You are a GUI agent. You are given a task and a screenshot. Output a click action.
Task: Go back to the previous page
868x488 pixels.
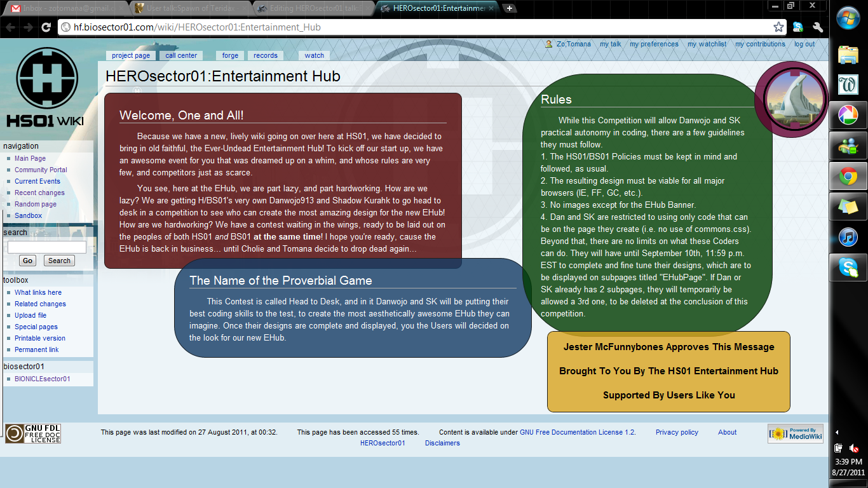11,27
